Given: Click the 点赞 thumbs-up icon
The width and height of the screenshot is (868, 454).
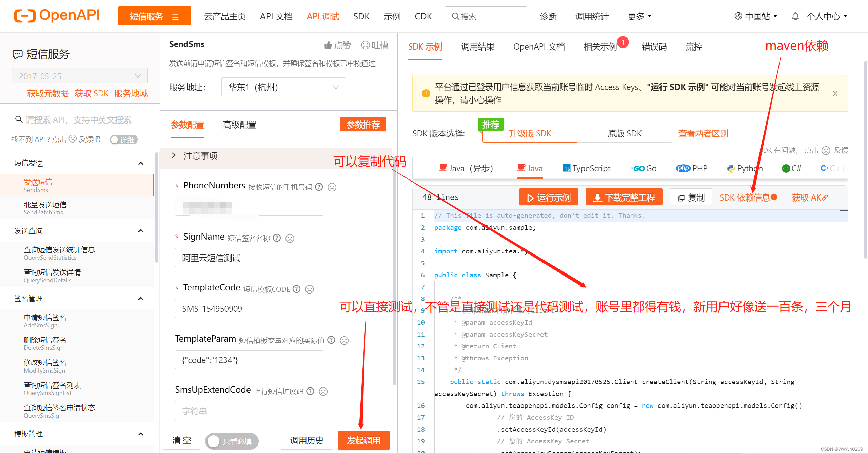Looking at the screenshot, I should click(328, 45).
